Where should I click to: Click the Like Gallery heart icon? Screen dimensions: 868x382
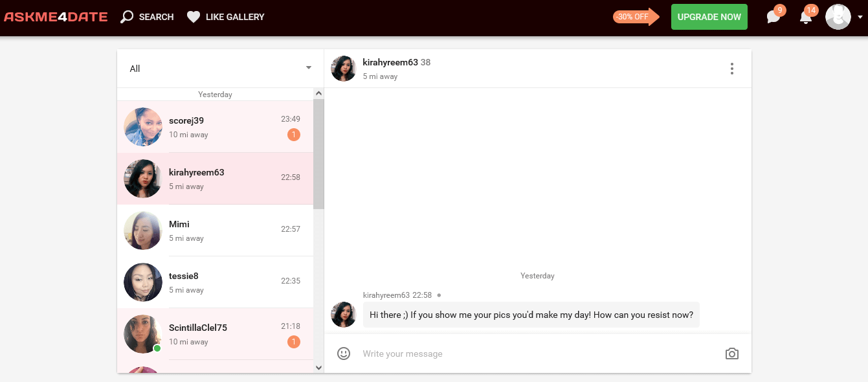click(x=194, y=17)
